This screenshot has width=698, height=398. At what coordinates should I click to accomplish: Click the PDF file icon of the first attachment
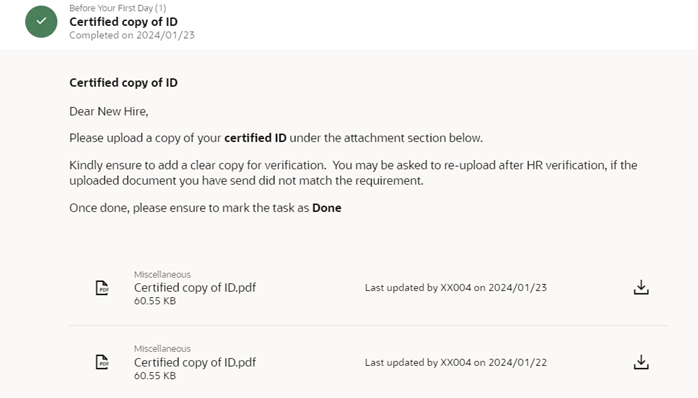click(102, 288)
